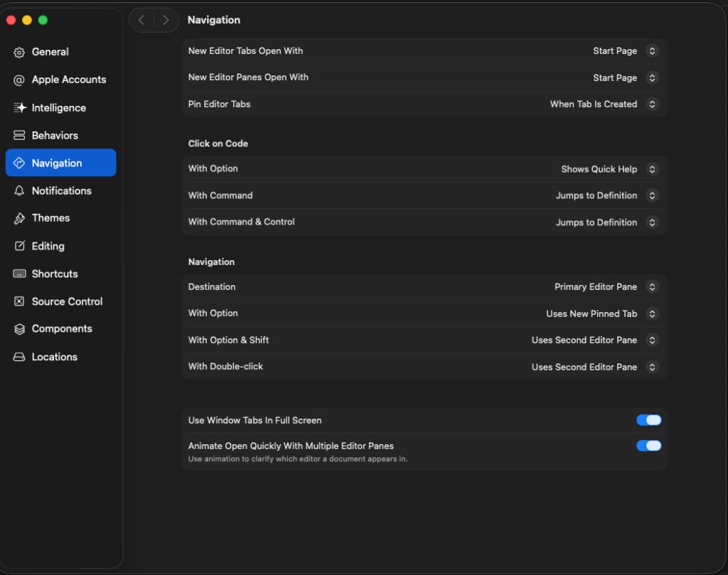Viewport: 728px width, 575px height.
Task: Open the With Double-click dropdown
Action: tap(651, 367)
